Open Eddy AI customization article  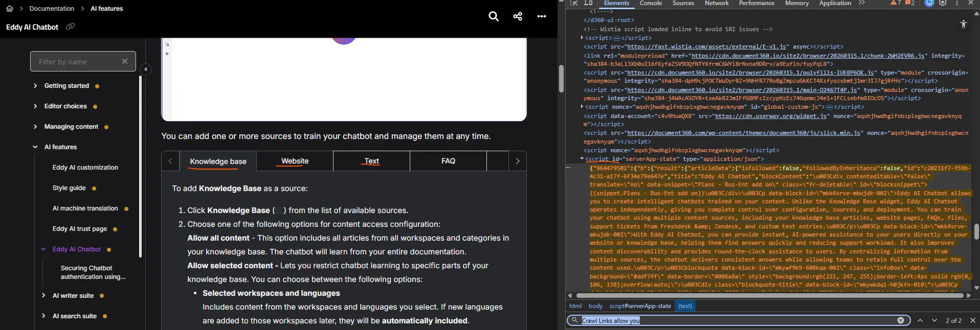[85, 168]
